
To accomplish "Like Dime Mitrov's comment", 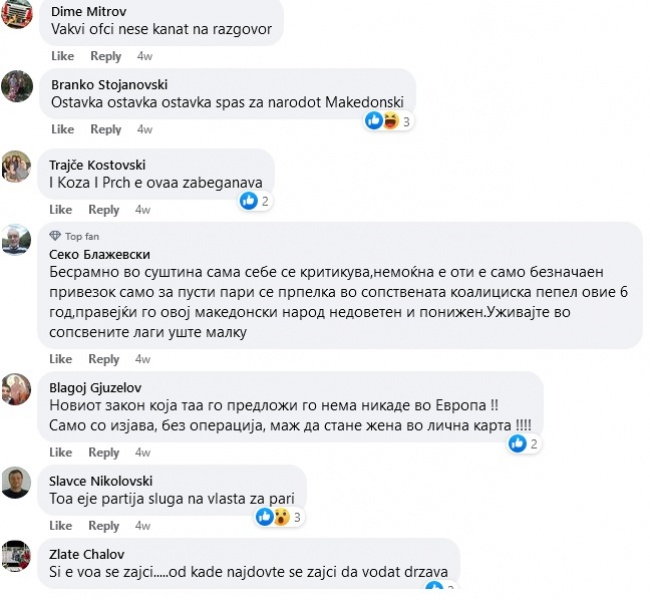I will 62,56.
